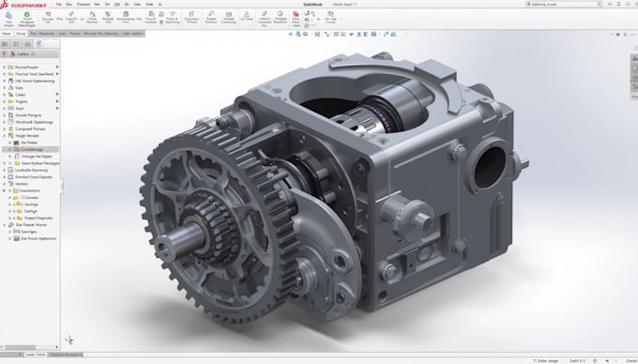Open the View menu

pos(137,4)
